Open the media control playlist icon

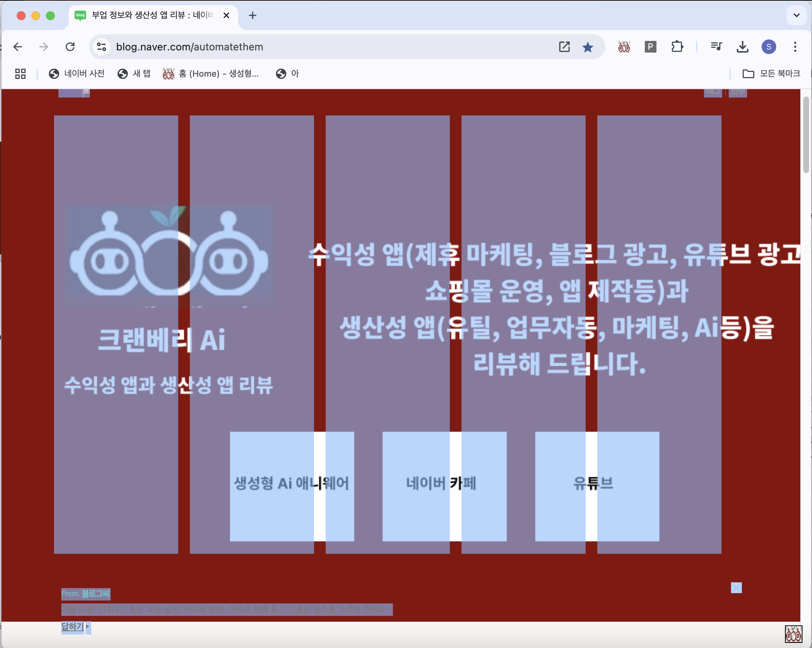point(716,47)
